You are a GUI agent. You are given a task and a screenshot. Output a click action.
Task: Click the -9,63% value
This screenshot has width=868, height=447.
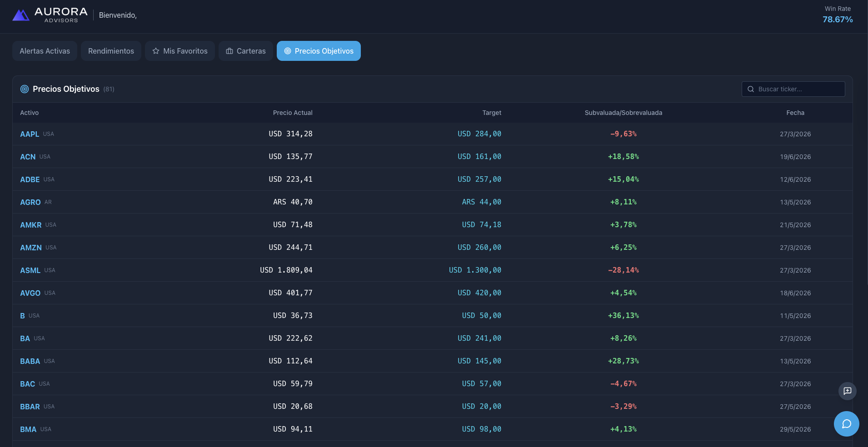tap(624, 134)
